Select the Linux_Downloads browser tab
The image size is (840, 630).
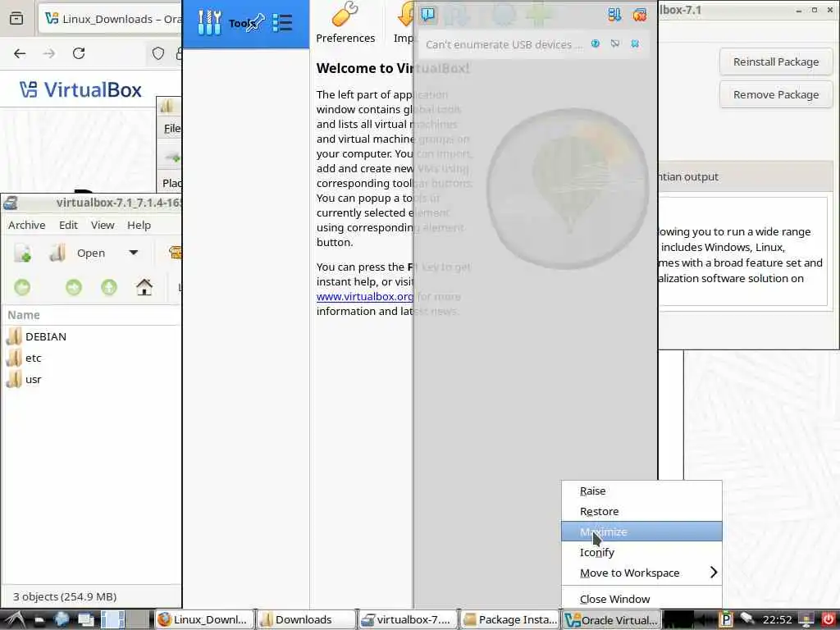tap(112, 19)
